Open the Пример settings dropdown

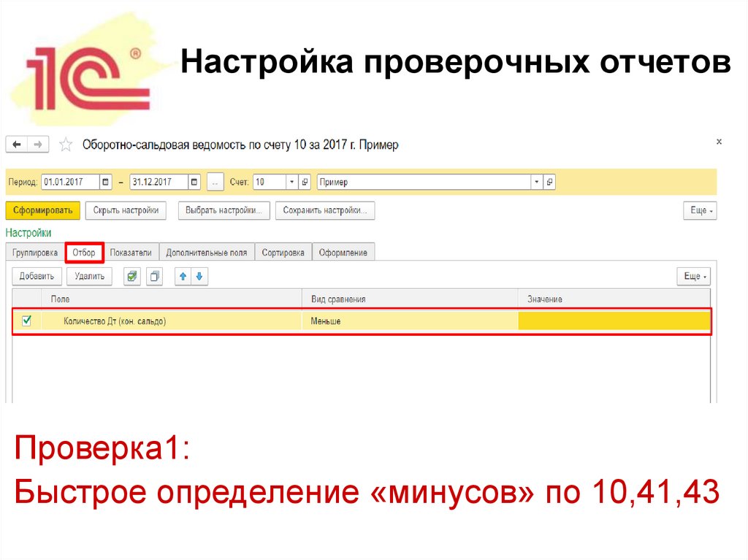(535, 181)
